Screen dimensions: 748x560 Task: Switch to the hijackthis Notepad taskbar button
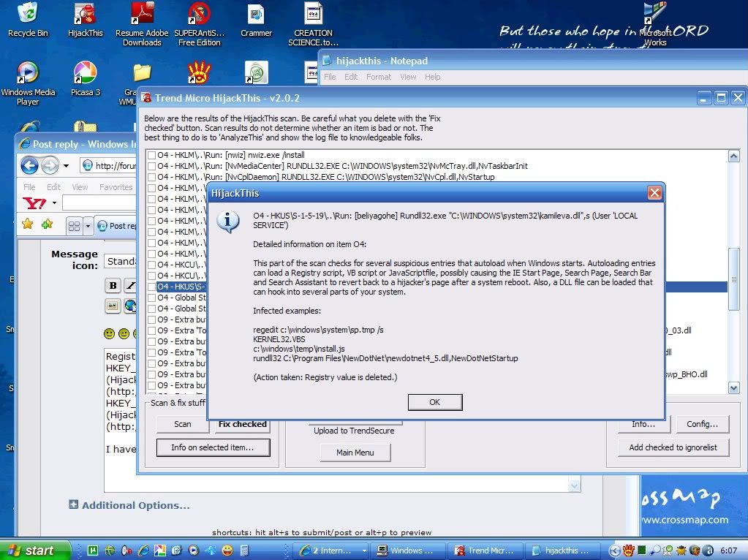[562, 550]
